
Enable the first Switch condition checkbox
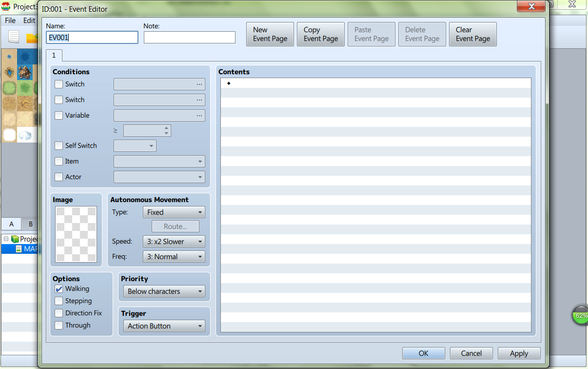point(59,84)
